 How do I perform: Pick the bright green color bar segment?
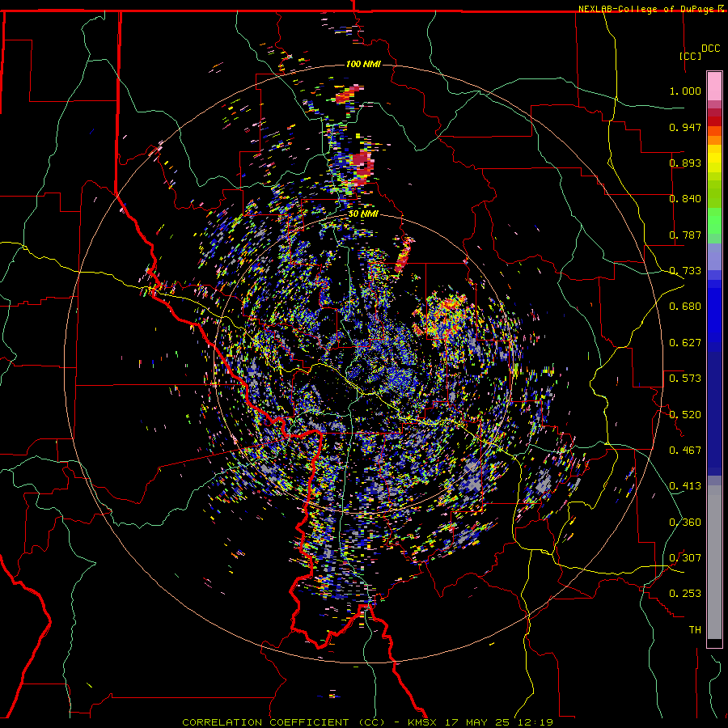coord(714,221)
